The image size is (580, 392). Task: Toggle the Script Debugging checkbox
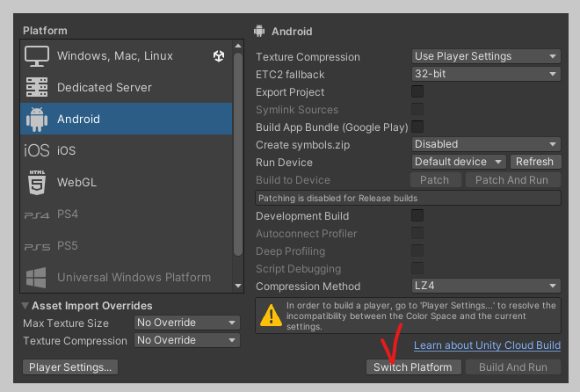417,268
